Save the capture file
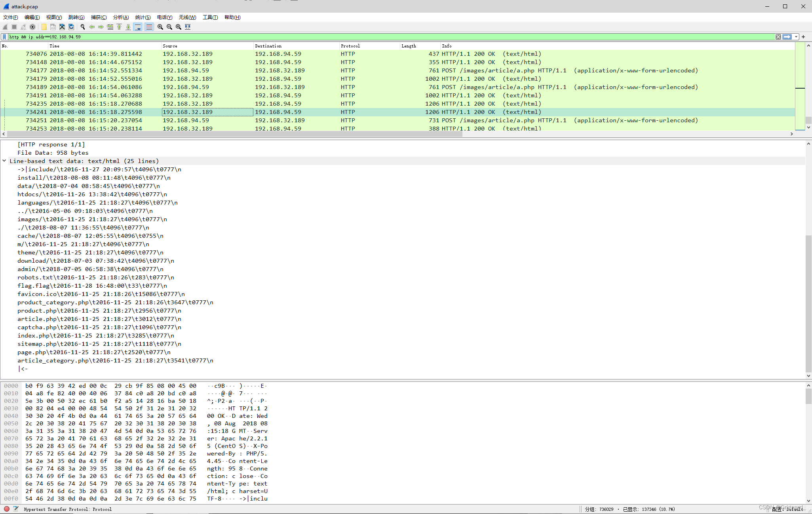812x514 pixels. (53, 27)
